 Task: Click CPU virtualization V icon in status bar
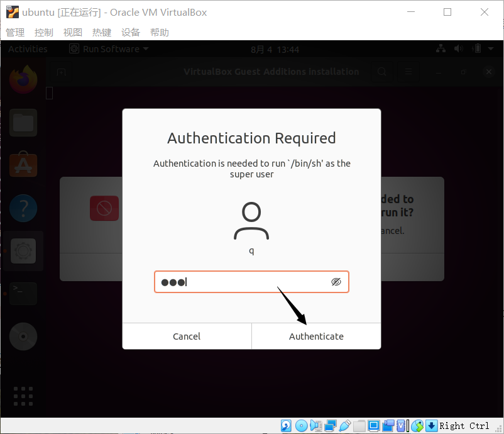401,426
